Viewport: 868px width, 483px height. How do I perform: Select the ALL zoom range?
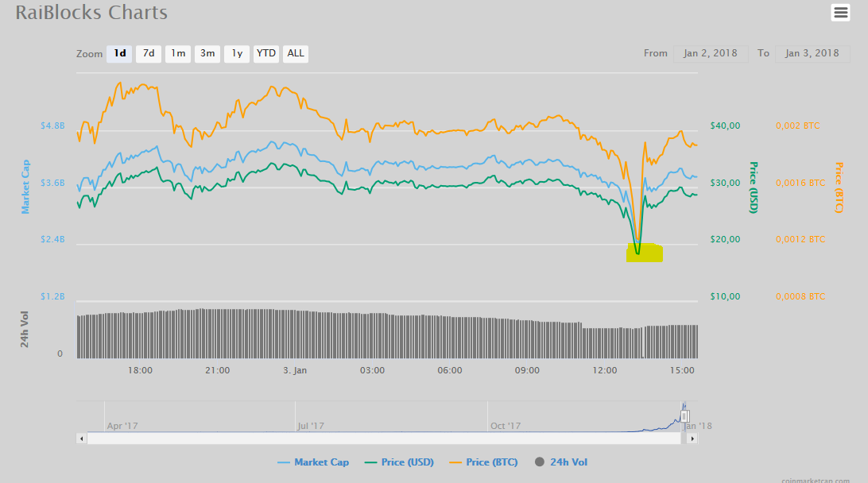[x=296, y=54]
